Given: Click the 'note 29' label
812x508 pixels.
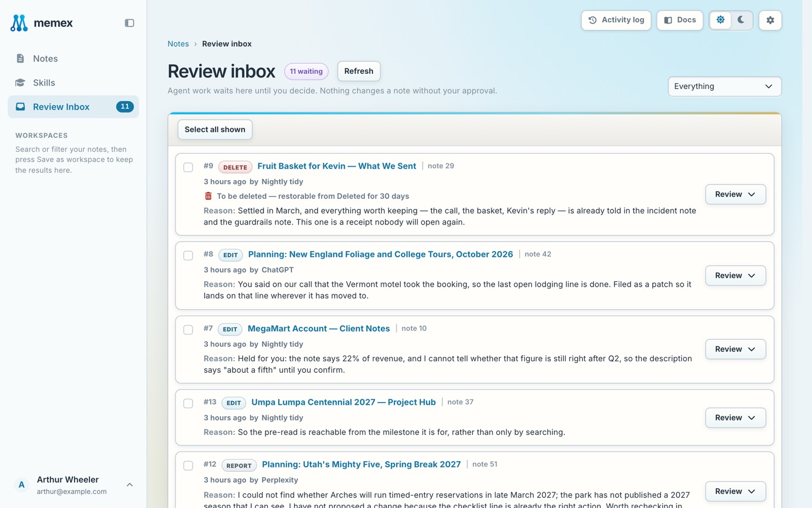Looking at the screenshot, I should click(441, 166).
